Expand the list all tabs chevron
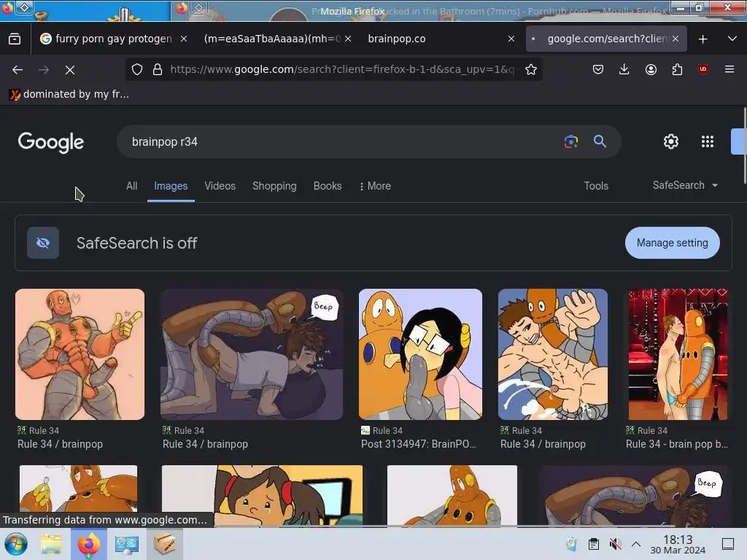 732,39
